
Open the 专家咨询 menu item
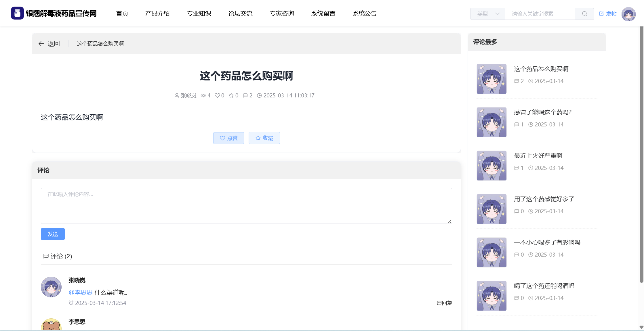(282, 14)
